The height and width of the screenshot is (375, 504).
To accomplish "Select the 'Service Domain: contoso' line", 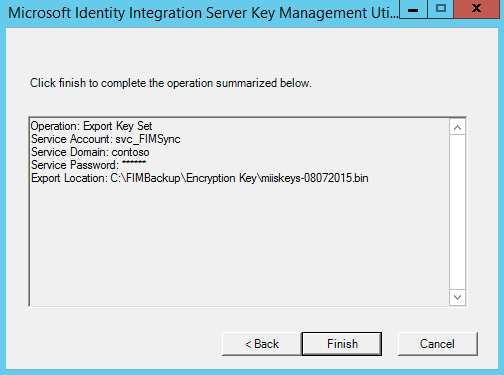I will pos(90,152).
